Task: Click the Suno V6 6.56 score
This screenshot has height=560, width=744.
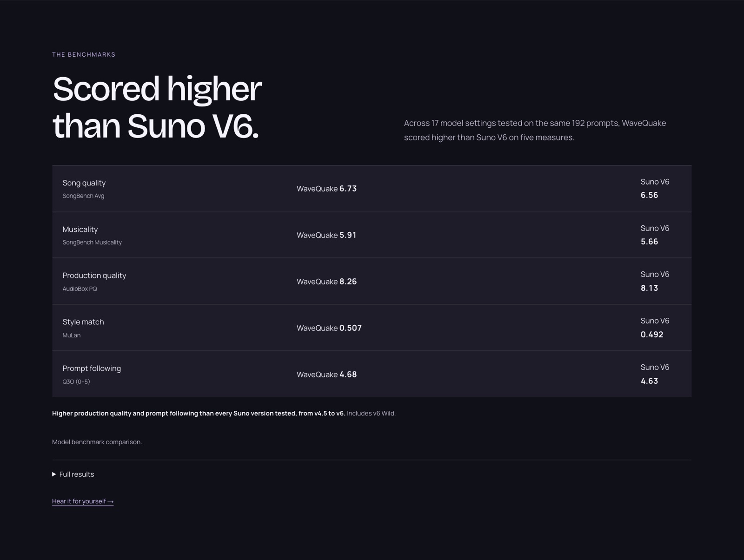Action: (655, 188)
